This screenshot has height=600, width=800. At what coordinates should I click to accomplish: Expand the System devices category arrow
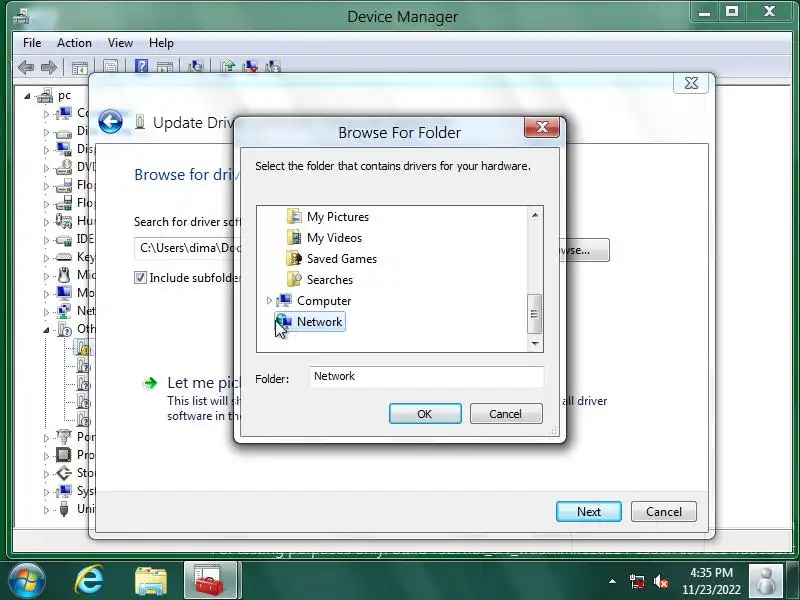pos(46,492)
